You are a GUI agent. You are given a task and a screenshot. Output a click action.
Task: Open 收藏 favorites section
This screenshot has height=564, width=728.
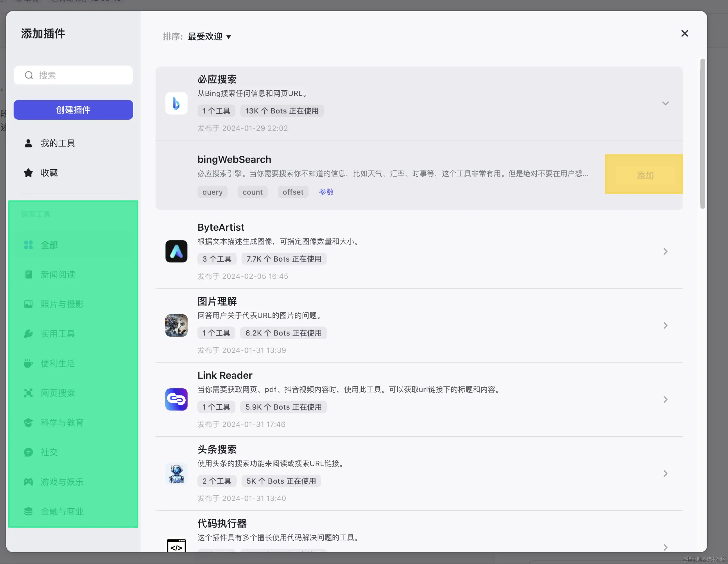point(49,173)
